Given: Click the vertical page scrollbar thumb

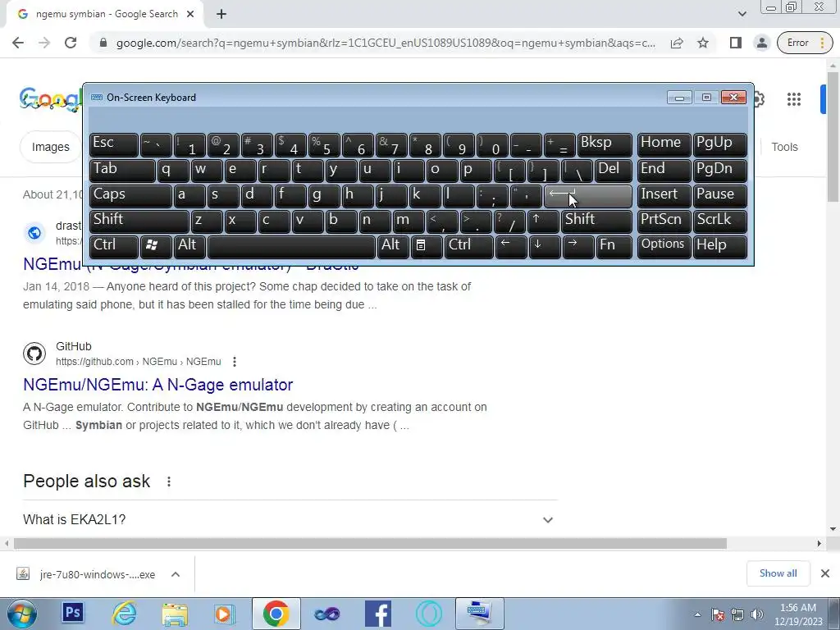Looking at the screenshot, I should 833,137.
